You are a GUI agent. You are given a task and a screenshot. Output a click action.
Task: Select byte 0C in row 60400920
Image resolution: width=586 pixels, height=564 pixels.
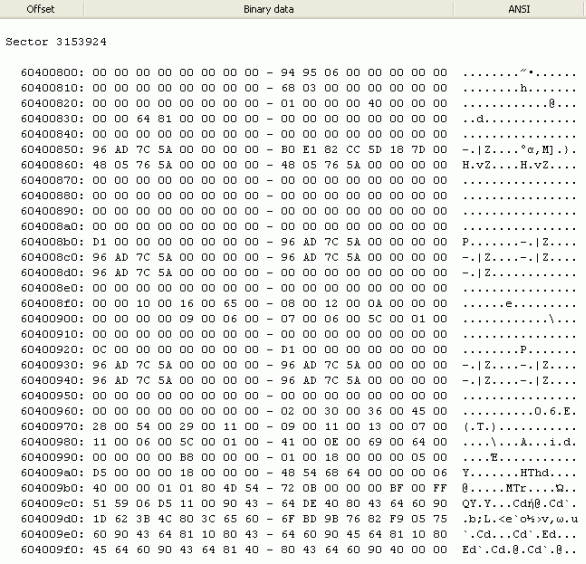click(x=99, y=349)
